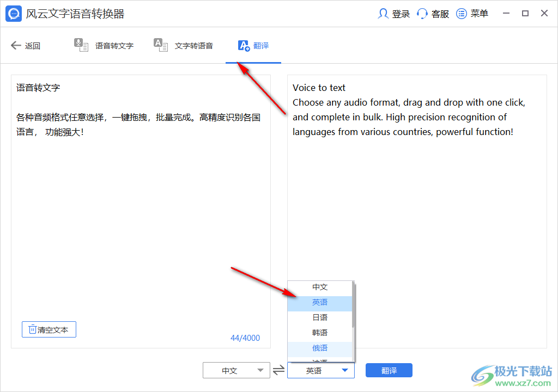
Task: Open customer service headset icon
Action: tap(422, 14)
